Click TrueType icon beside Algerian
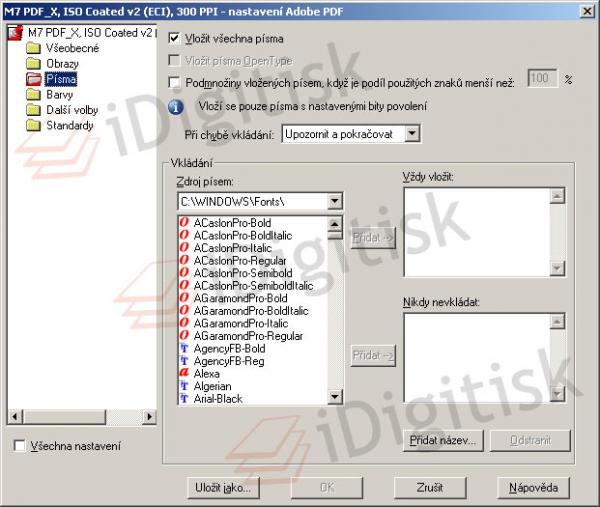The image size is (600, 507). pyautogui.click(x=184, y=386)
